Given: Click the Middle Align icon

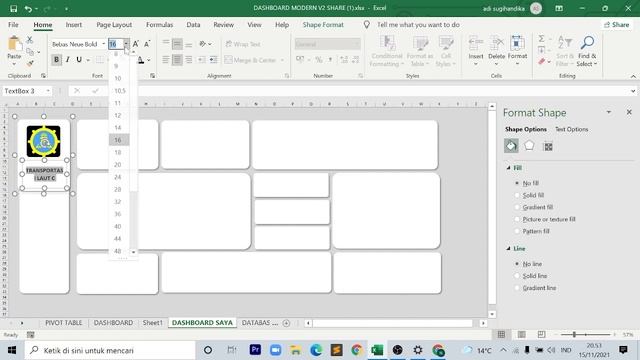Looking at the screenshot, I should pos(177,44).
